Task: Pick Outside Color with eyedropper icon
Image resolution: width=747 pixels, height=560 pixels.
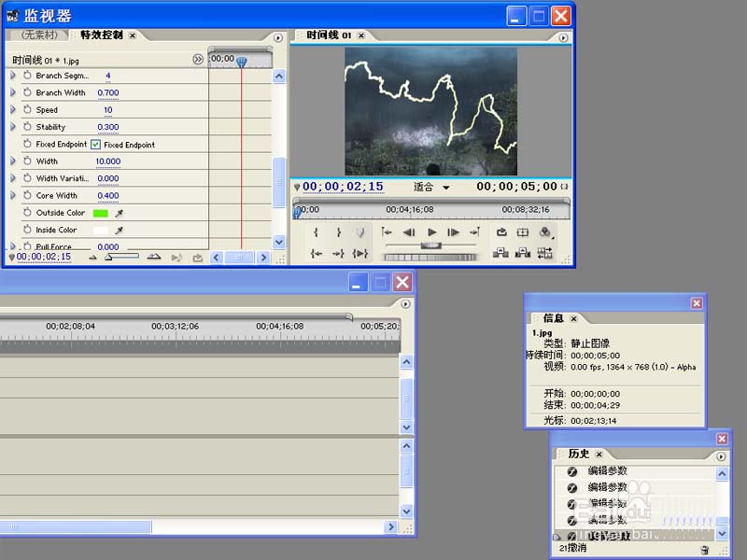Action: coord(120,213)
